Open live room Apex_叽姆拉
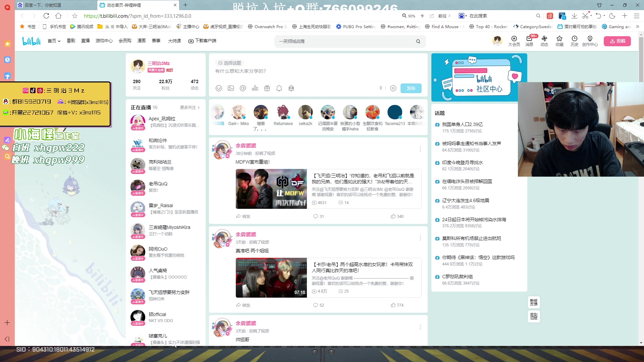Screen dimensions: 644x362 pyautogui.click(x=165, y=122)
